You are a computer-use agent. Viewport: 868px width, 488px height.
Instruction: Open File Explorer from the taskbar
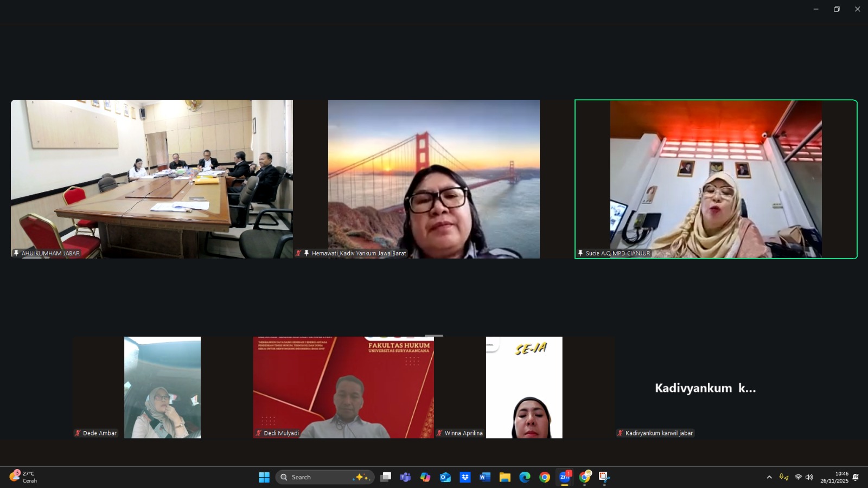click(x=505, y=477)
